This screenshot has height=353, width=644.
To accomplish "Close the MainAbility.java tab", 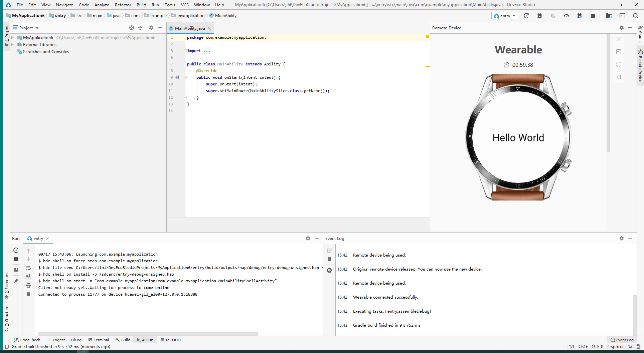I will point(209,28).
